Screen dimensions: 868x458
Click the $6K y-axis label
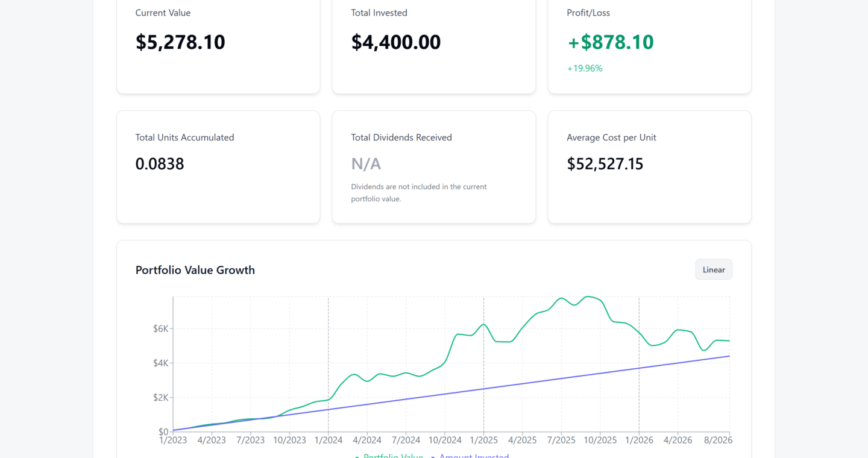tap(160, 328)
